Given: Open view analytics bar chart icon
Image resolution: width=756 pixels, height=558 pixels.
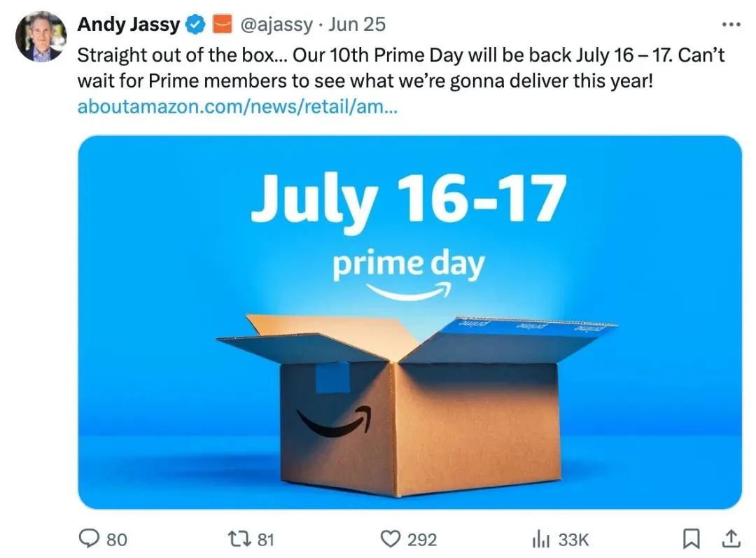Looking at the screenshot, I should click(540, 538).
